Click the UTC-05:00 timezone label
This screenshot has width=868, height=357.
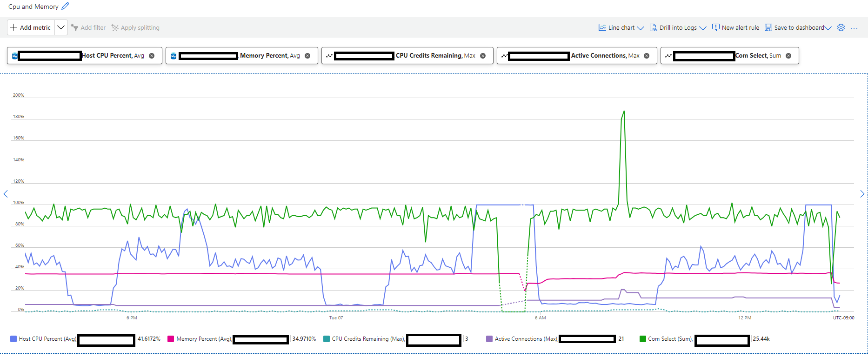coord(843,318)
